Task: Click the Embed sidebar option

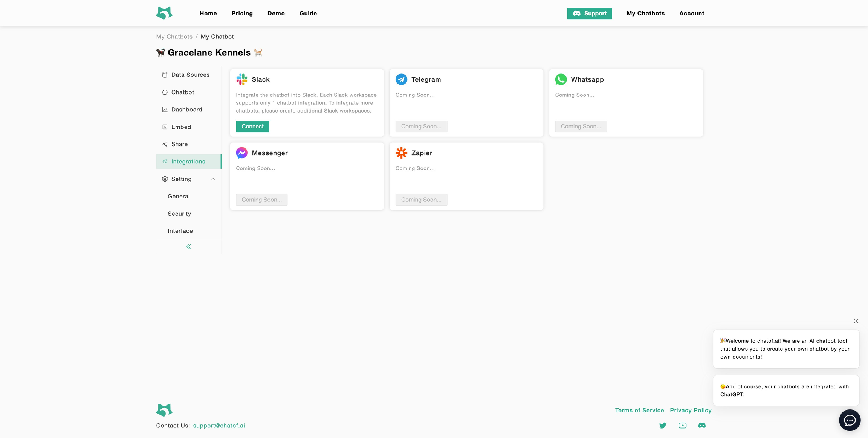Action: tap(181, 127)
